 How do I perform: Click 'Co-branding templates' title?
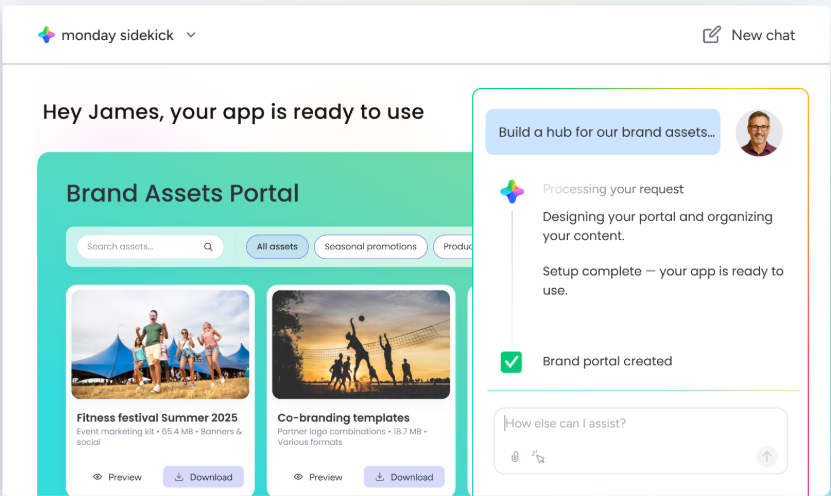(343, 418)
